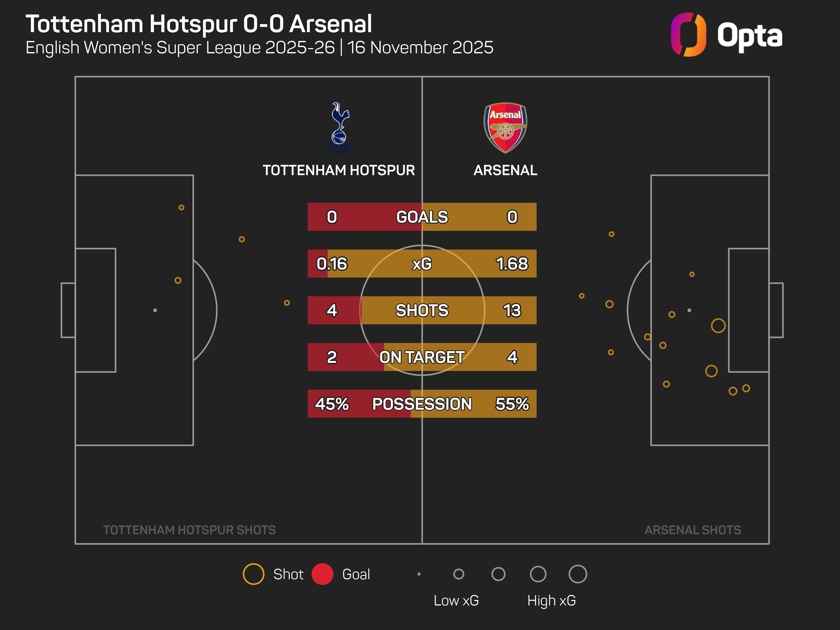Click the largest xG legend circle
The image size is (840, 630).
click(x=577, y=574)
